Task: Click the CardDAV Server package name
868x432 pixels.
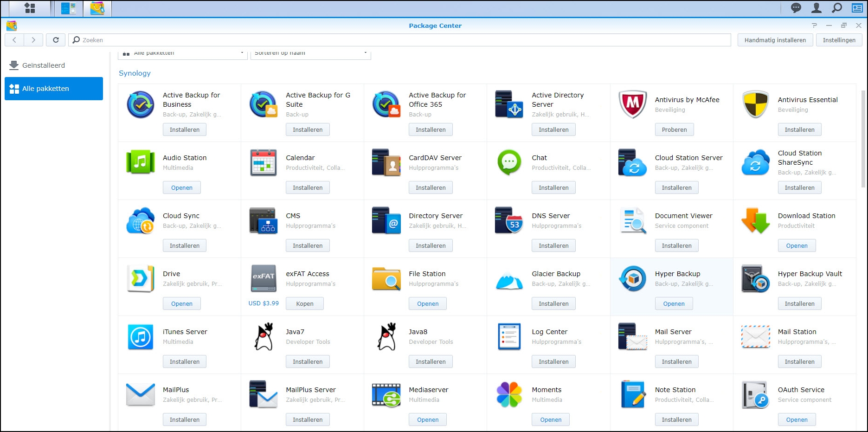Action: tap(435, 158)
